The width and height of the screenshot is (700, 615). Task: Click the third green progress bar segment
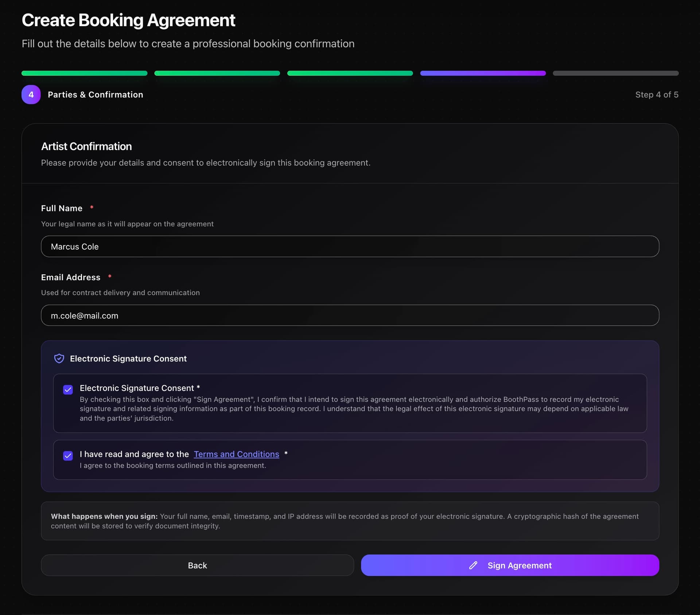[350, 73]
